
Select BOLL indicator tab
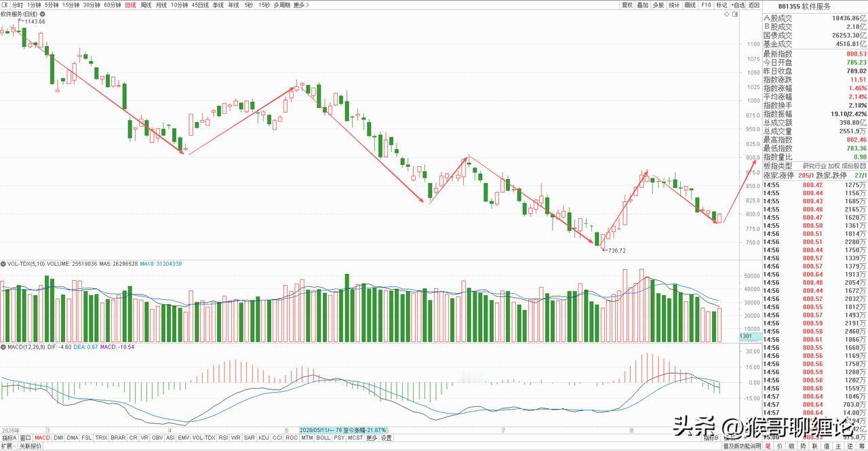tap(323, 438)
